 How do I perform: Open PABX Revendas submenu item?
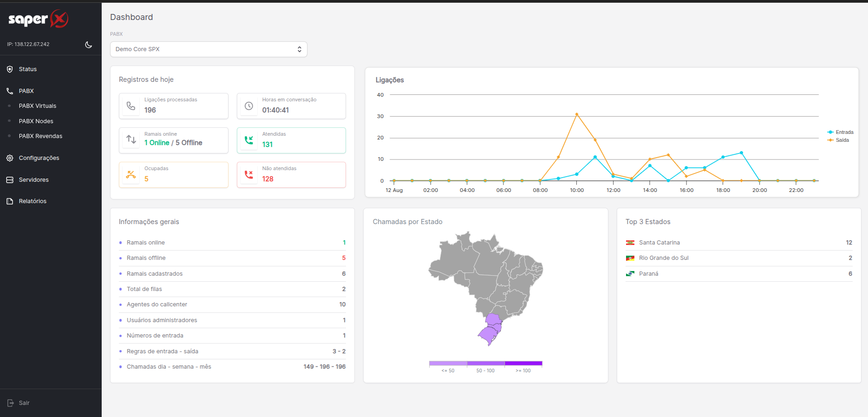click(40, 136)
